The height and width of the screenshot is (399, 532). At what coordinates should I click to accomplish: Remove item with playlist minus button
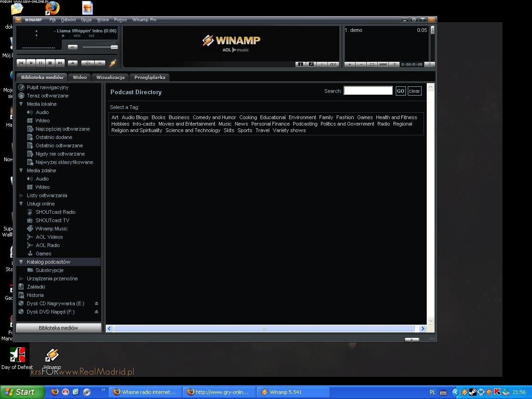tap(361, 64)
